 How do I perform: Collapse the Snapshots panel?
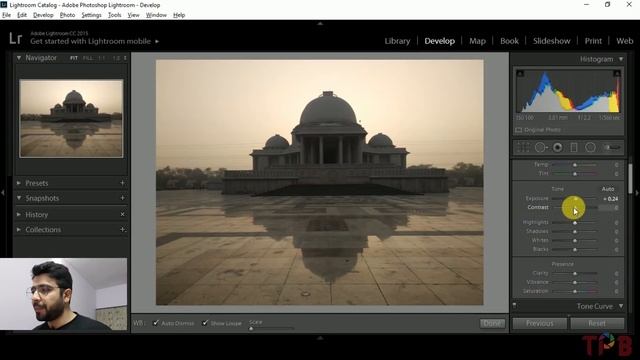point(18,198)
